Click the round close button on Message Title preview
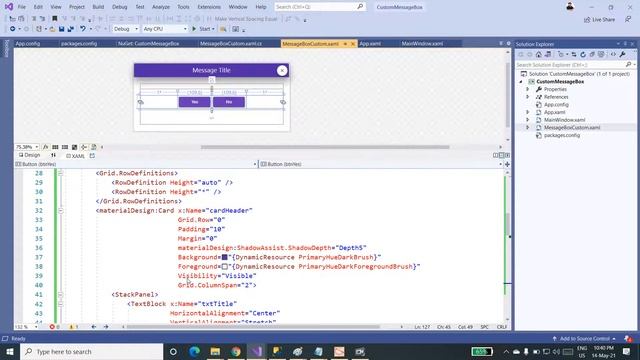 (282, 71)
